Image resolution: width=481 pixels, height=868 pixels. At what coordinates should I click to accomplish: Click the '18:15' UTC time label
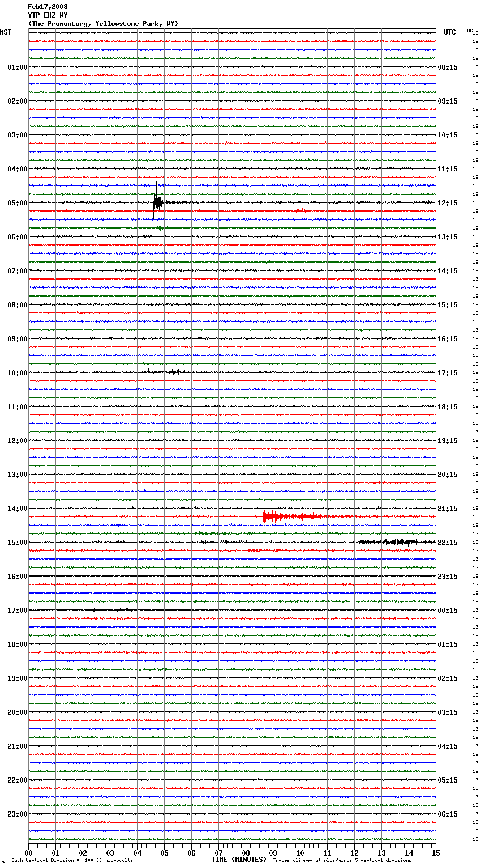coord(448,407)
